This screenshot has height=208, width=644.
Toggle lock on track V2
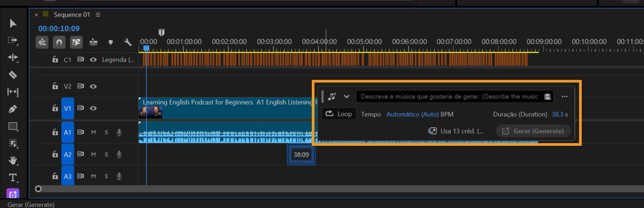[x=55, y=86]
